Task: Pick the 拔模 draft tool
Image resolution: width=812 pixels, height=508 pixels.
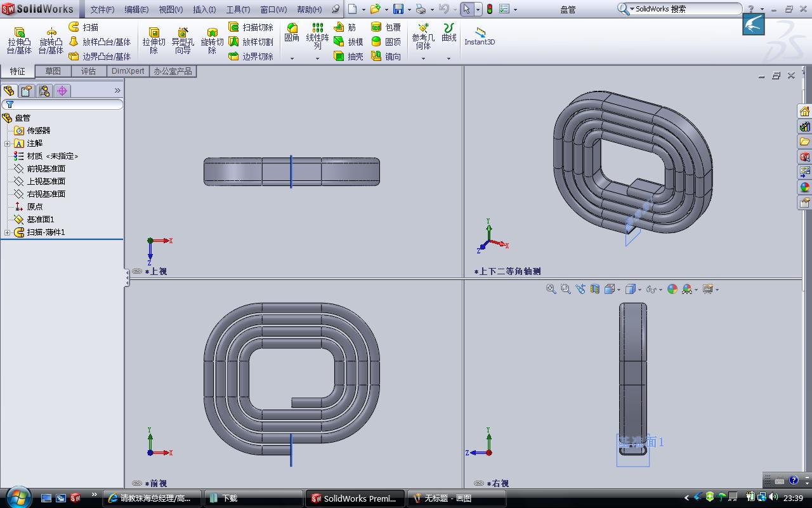Action: pyautogui.click(x=348, y=42)
